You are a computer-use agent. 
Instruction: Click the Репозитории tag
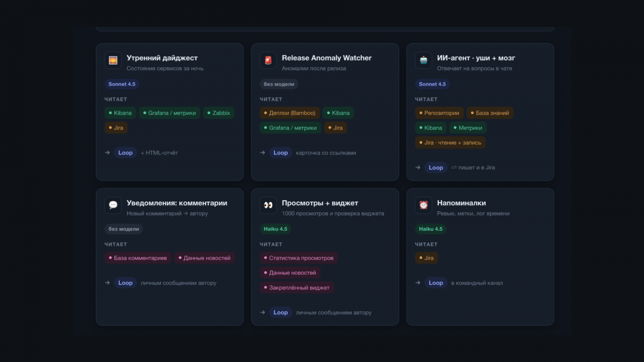tap(439, 113)
